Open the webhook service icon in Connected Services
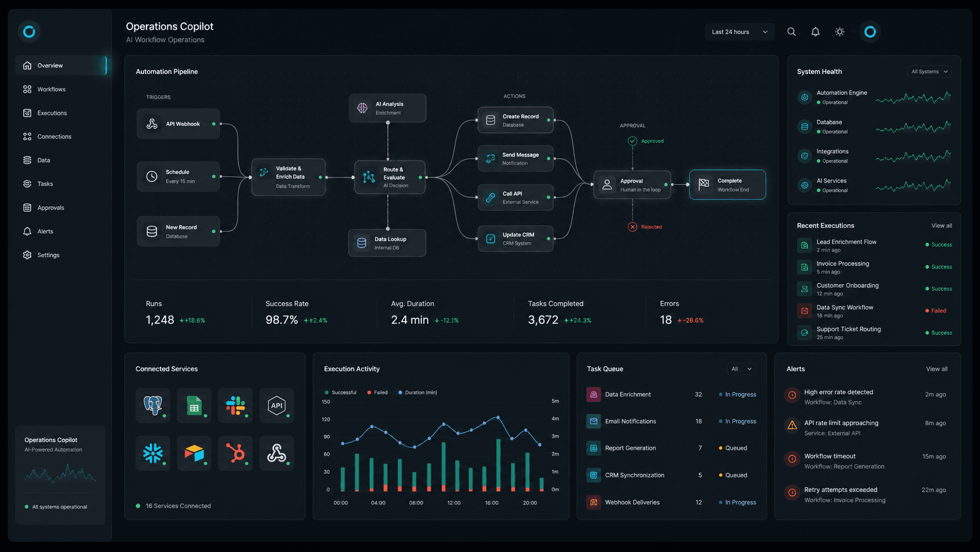 277,453
